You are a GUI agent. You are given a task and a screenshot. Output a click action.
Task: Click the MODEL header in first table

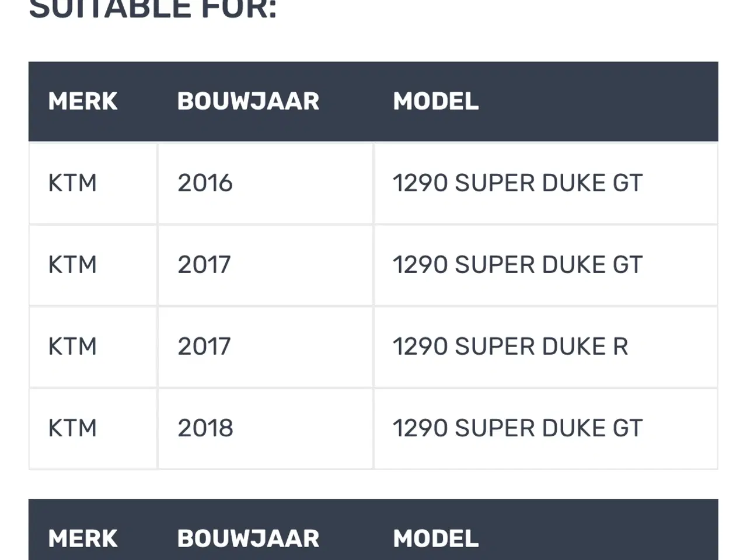(435, 101)
